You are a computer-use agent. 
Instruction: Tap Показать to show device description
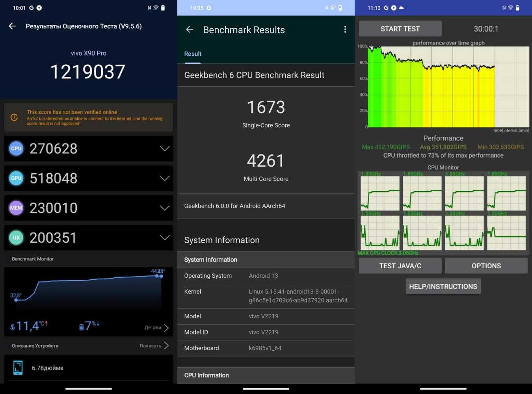154,346
